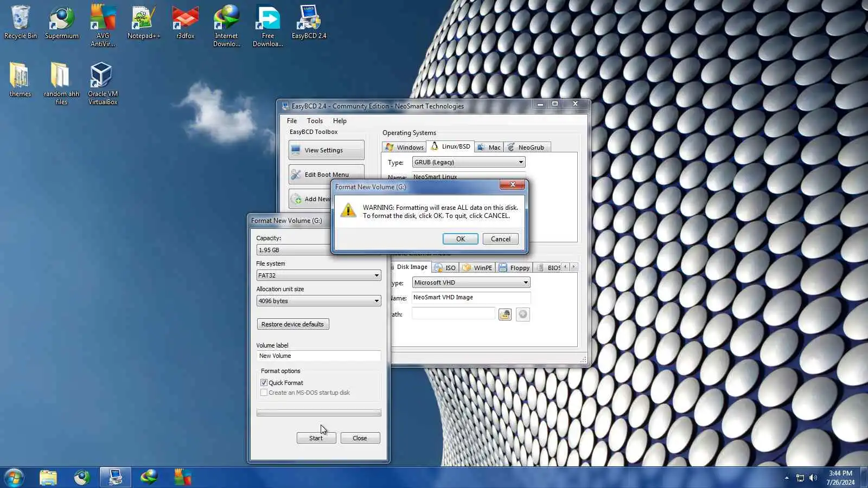Screen dimensions: 868x488
Task: Launch Supermium browser from desktop
Action: [x=62, y=22]
